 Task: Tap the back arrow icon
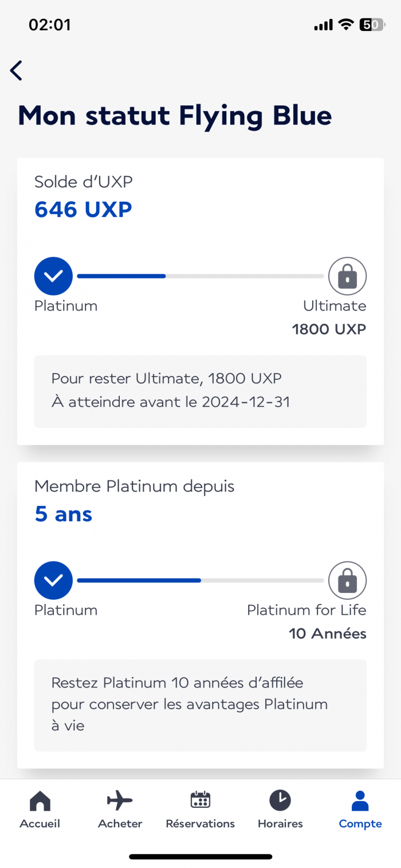(16, 70)
